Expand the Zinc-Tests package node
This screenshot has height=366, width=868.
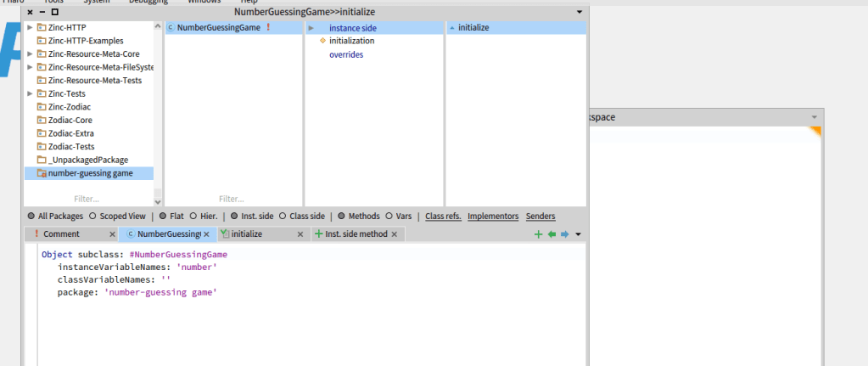31,93
